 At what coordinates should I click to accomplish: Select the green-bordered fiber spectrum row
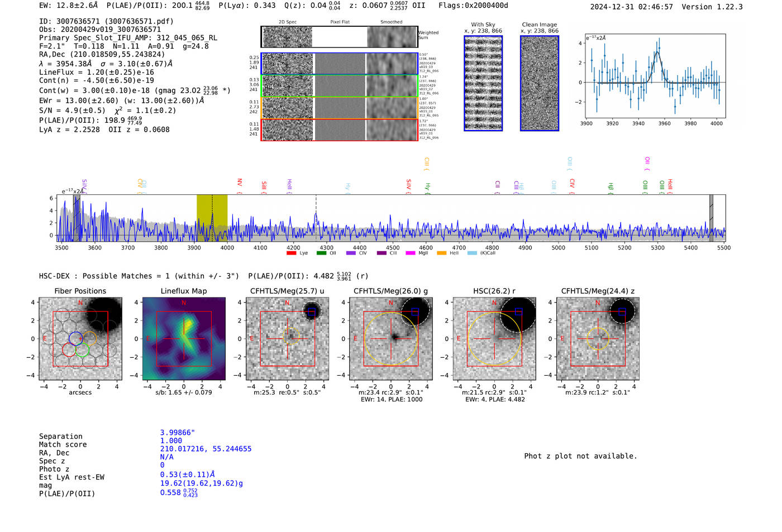click(339, 86)
